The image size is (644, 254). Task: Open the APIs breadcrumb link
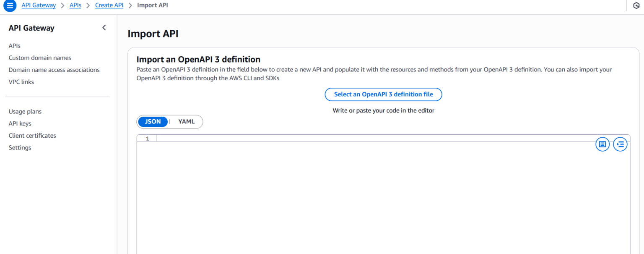point(75,5)
